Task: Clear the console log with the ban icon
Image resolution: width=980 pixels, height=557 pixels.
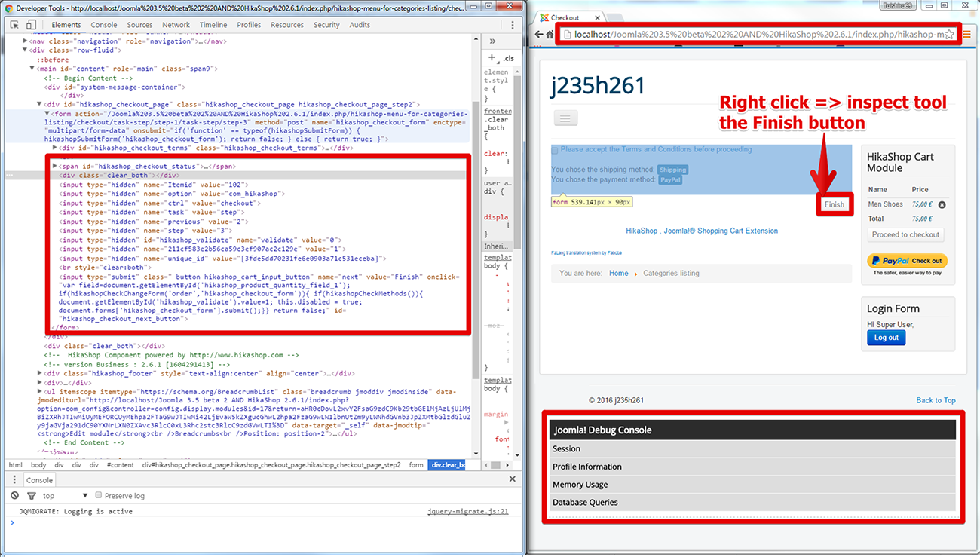Action: pos(14,496)
